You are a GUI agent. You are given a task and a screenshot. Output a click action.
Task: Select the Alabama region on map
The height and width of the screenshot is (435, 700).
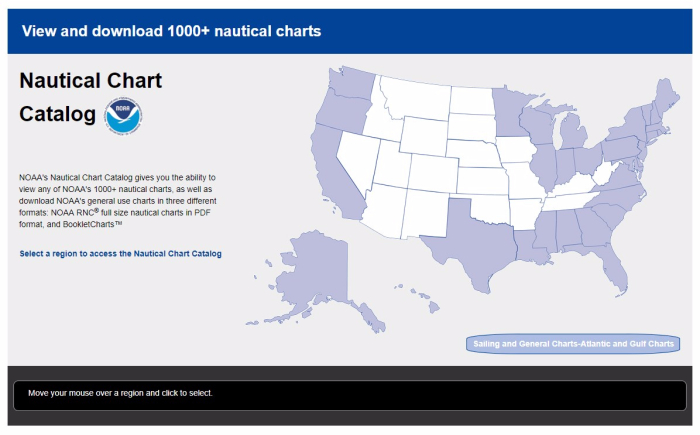pos(566,230)
